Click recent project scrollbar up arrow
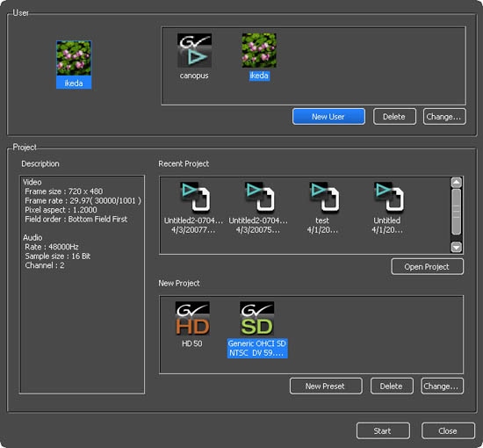The image size is (483, 448). (456, 183)
